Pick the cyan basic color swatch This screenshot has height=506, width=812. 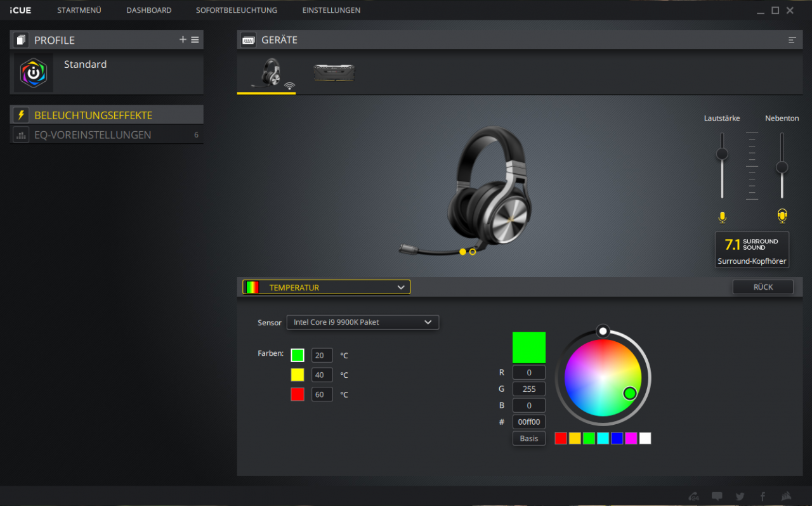603,438
